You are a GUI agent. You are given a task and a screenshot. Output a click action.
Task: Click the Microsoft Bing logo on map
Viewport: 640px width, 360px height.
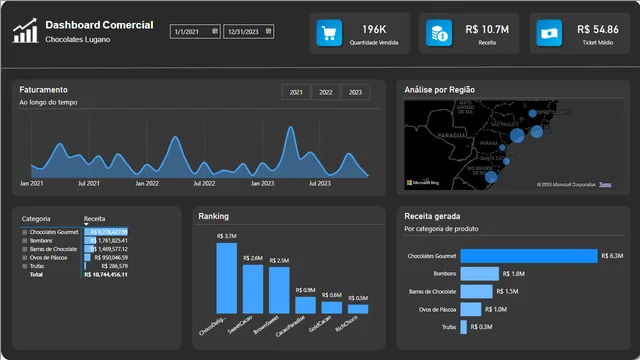[x=423, y=182]
